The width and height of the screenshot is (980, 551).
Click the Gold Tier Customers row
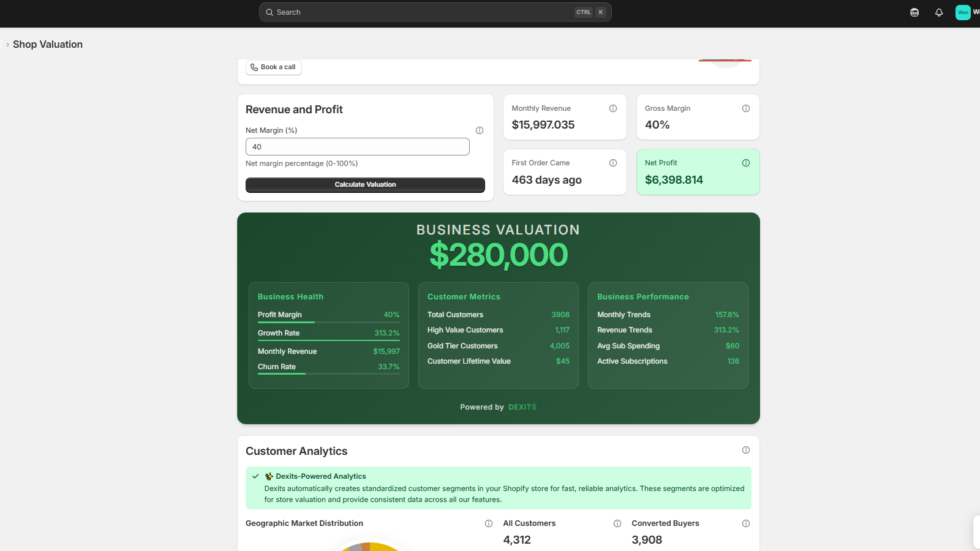(499, 346)
